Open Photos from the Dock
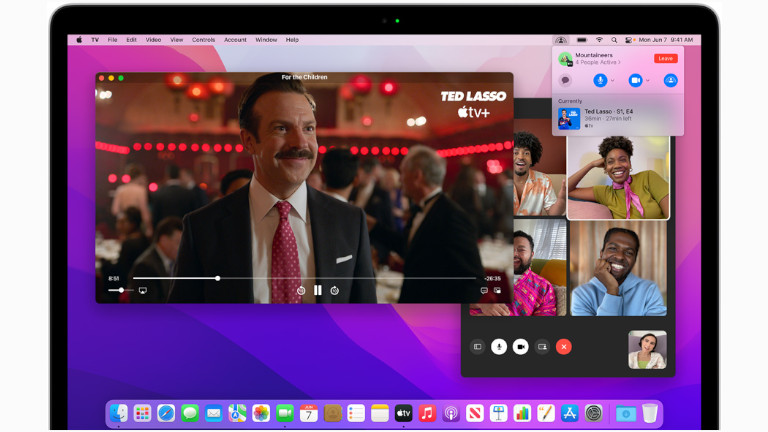Screen dimensions: 768x432 tap(261, 413)
